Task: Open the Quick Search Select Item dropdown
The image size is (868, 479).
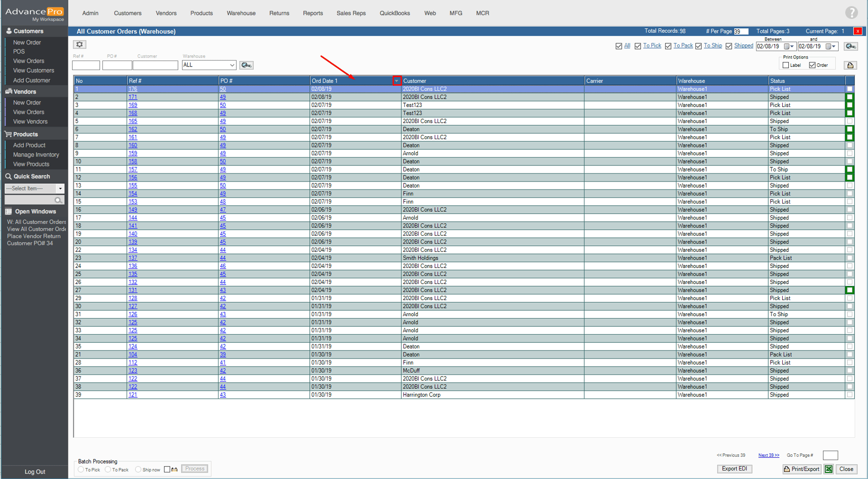Action: 60,189
